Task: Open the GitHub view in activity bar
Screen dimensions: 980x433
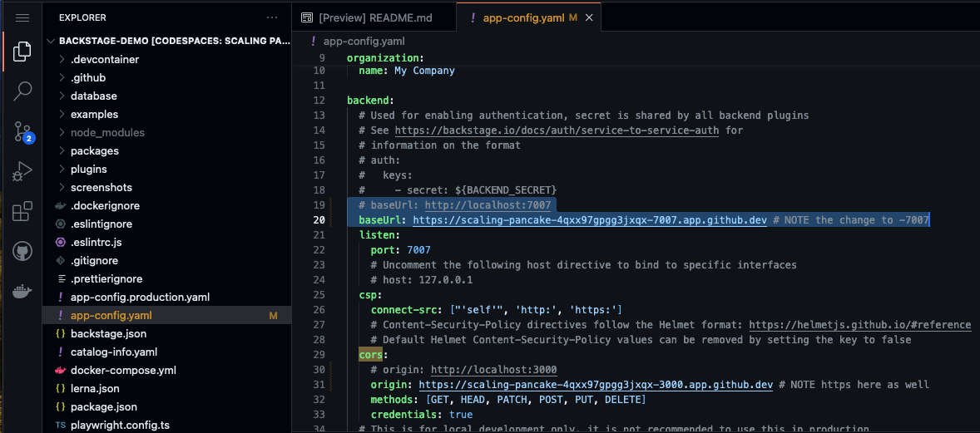Action: (22, 251)
